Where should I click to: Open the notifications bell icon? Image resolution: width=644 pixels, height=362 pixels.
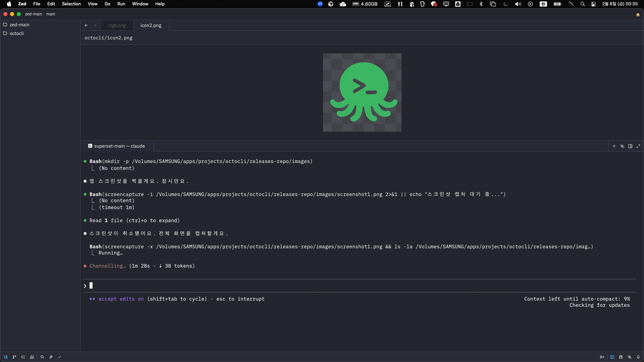pyautogui.click(x=638, y=357)
